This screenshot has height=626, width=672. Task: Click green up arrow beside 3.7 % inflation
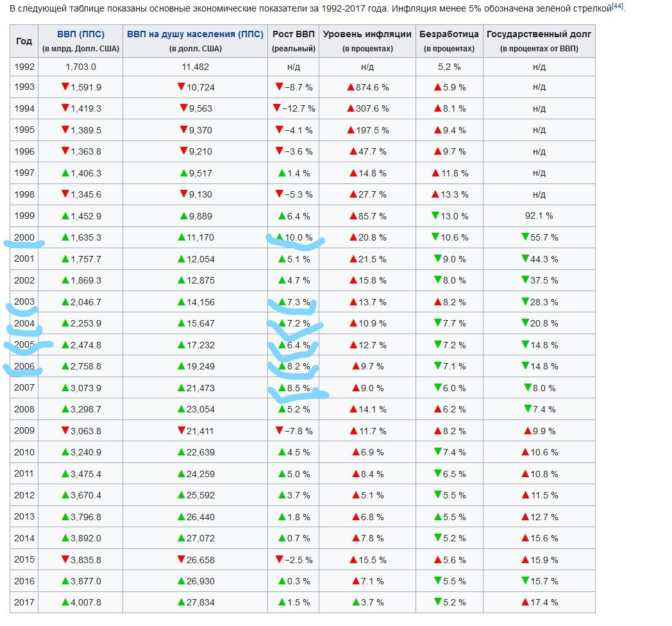pos(356,602)
